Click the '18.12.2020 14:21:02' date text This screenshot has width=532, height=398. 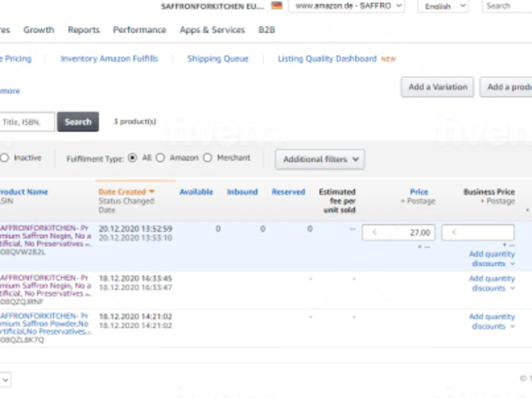coord(135,317)
